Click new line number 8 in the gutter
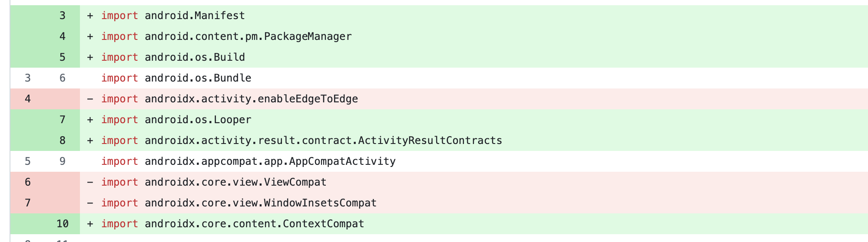Image resolution: width=868 pixels, height=242 pixels. [x=63, y=141]
